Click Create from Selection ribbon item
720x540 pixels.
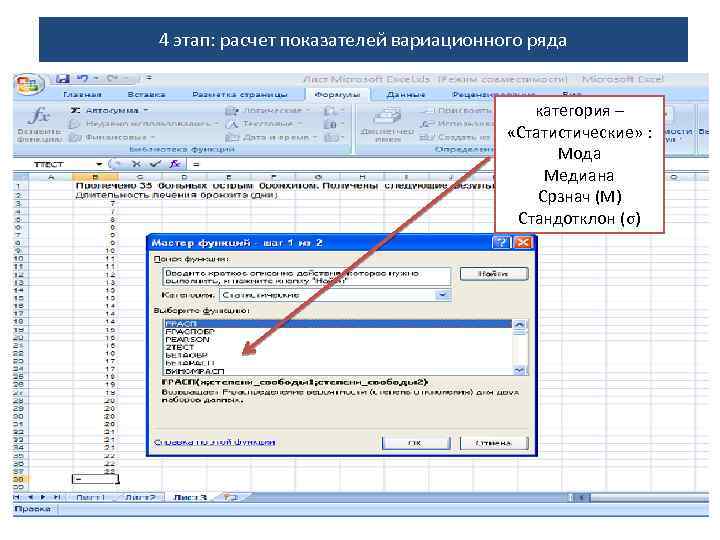tap(456, 137)
